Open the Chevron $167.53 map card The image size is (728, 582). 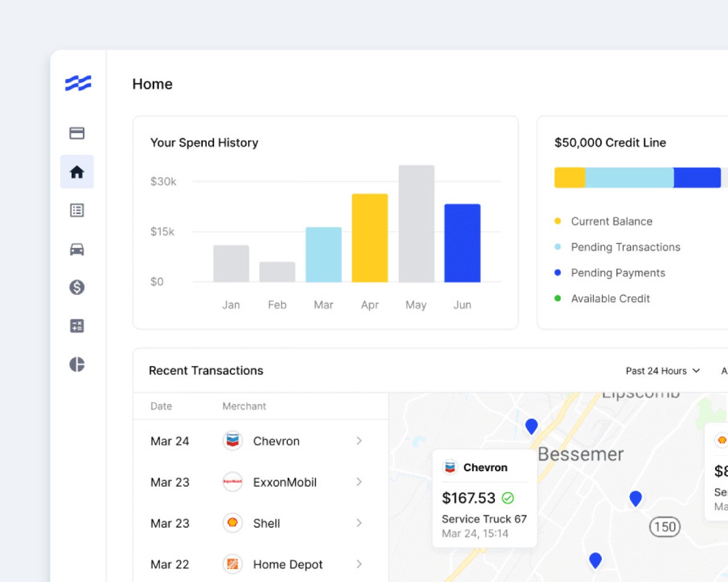coord(485,498)
